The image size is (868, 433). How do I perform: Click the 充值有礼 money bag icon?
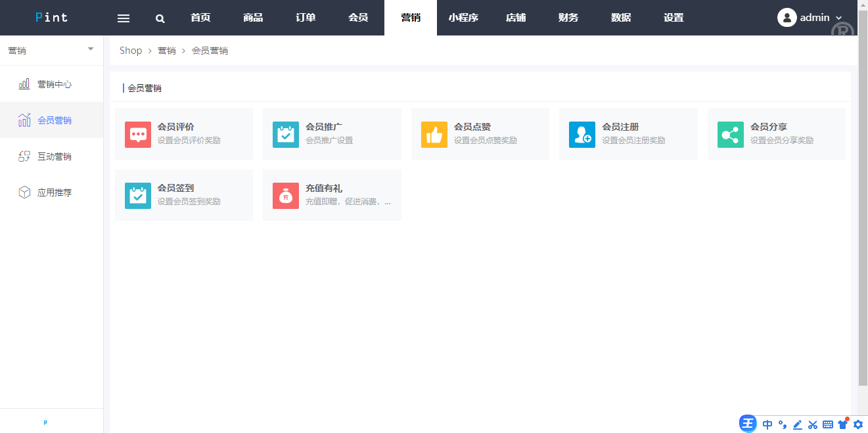[286, 196]
